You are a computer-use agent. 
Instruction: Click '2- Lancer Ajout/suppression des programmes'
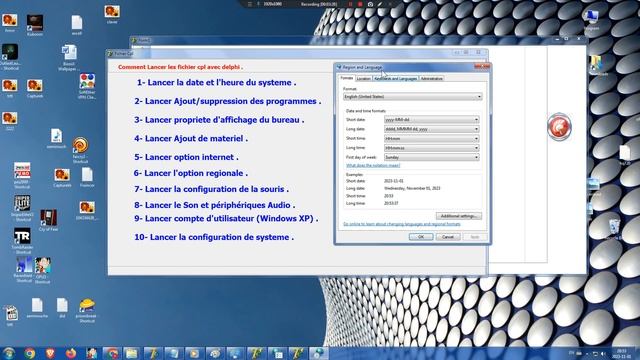227,101
